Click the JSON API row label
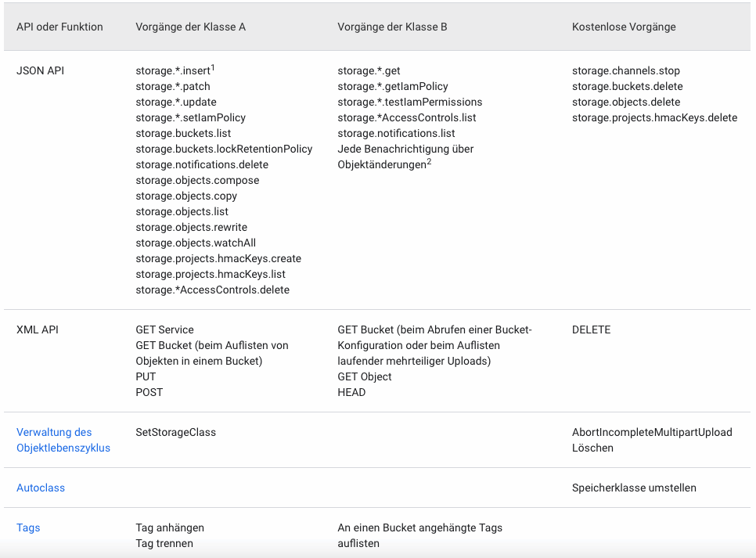 click(38, 70)
